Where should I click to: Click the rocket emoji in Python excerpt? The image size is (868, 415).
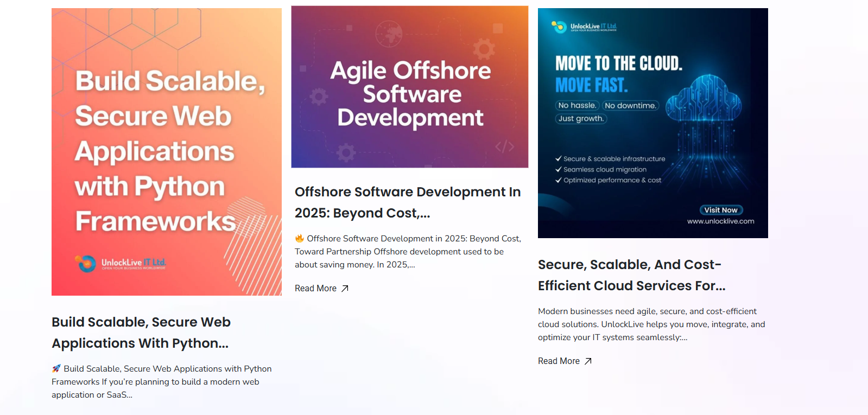coord(56,368)
